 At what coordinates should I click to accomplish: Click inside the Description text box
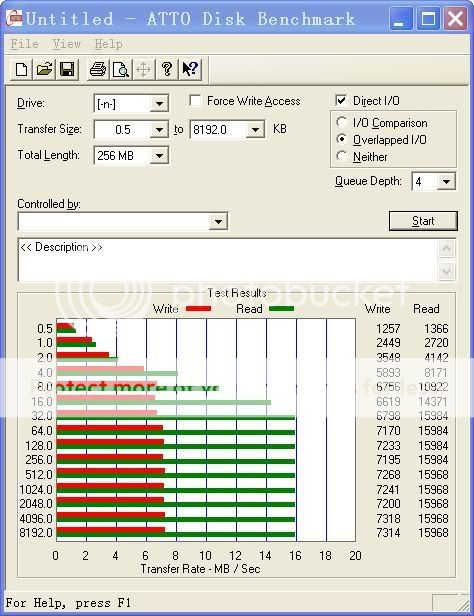(228, 260)
